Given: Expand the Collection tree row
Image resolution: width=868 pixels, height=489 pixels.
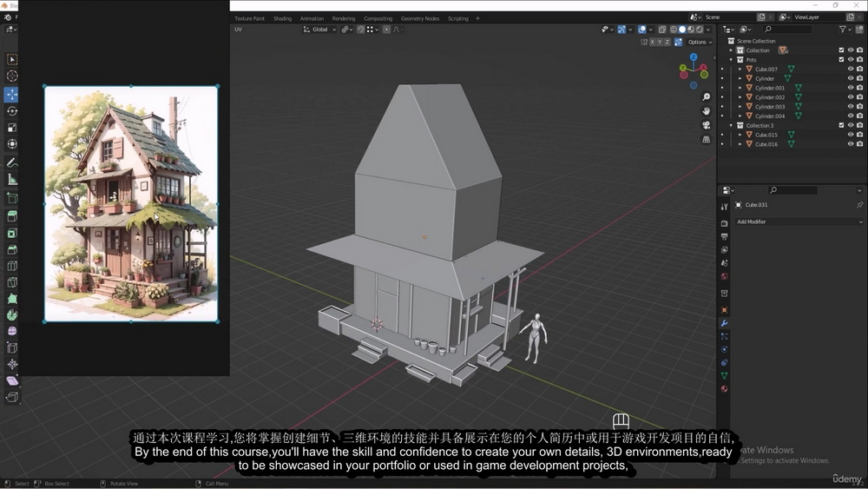Looking at the screenshot, I should [731, 50].
